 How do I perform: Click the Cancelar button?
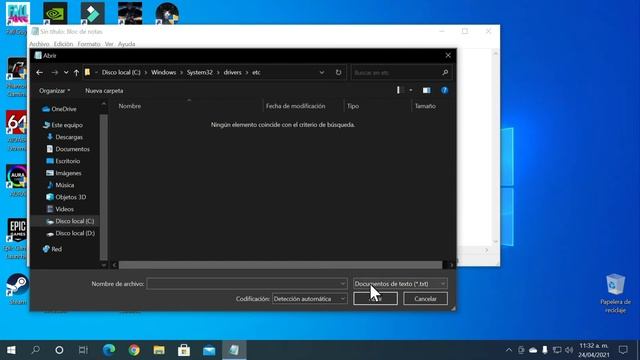(425, 299)
